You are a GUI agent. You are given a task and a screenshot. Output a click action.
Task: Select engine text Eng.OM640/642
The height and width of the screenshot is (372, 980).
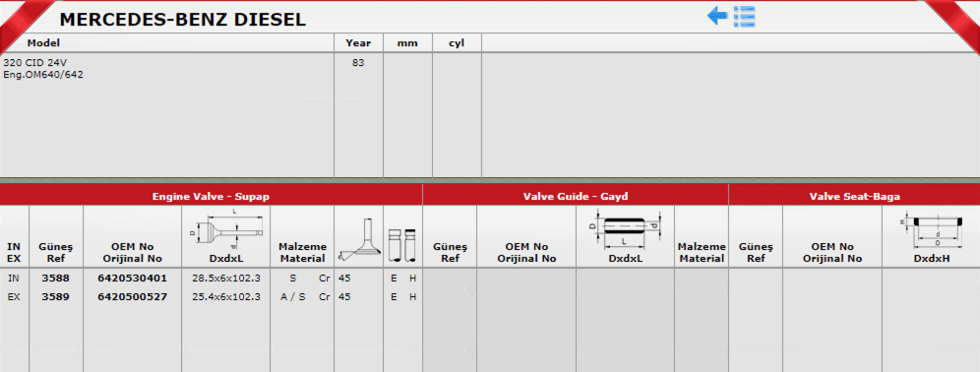43,75
